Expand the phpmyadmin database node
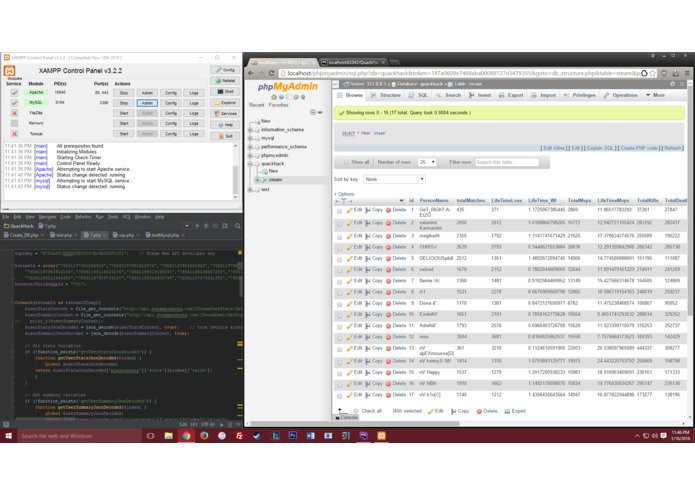The image size is (695, 494). tap(250, 156)
